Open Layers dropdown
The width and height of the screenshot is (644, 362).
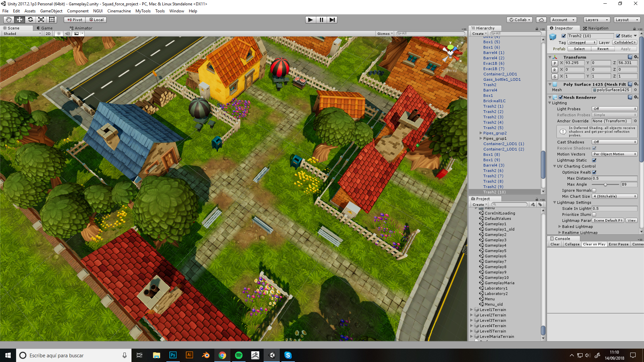coord(597,20)
